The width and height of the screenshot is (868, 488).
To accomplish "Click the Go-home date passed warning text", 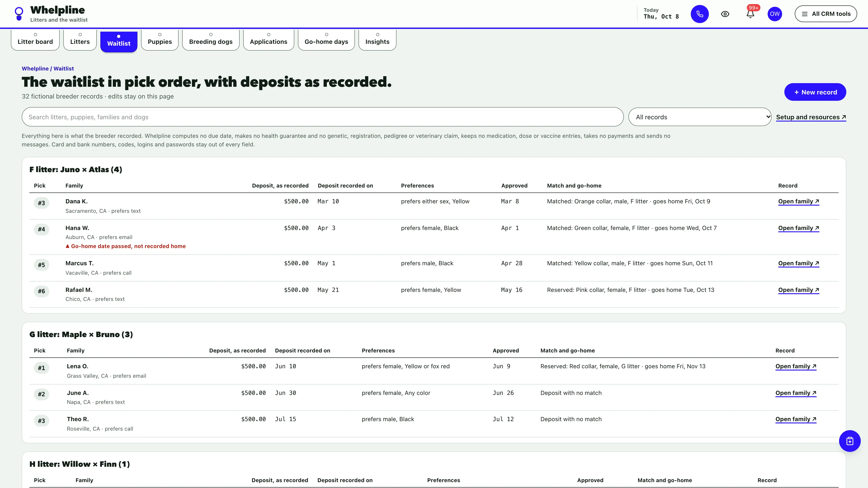I will click(126, 246).
